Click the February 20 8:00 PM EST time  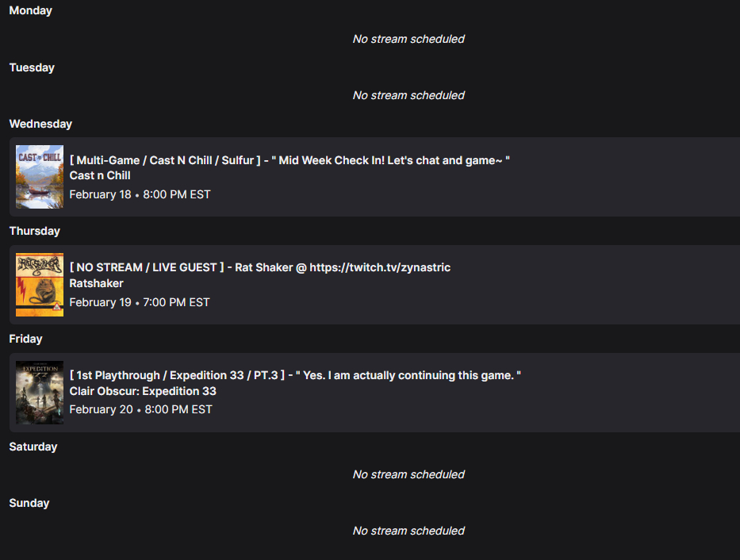(x=140, y=409)
